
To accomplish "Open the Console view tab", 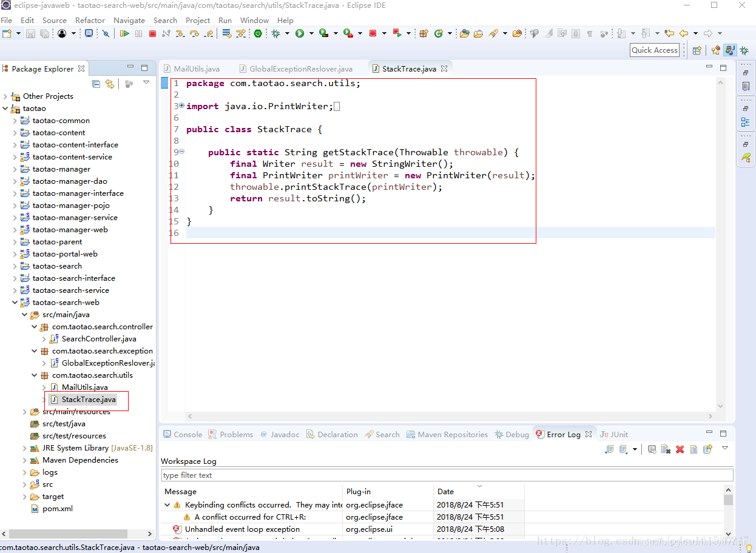I will 183,434.
